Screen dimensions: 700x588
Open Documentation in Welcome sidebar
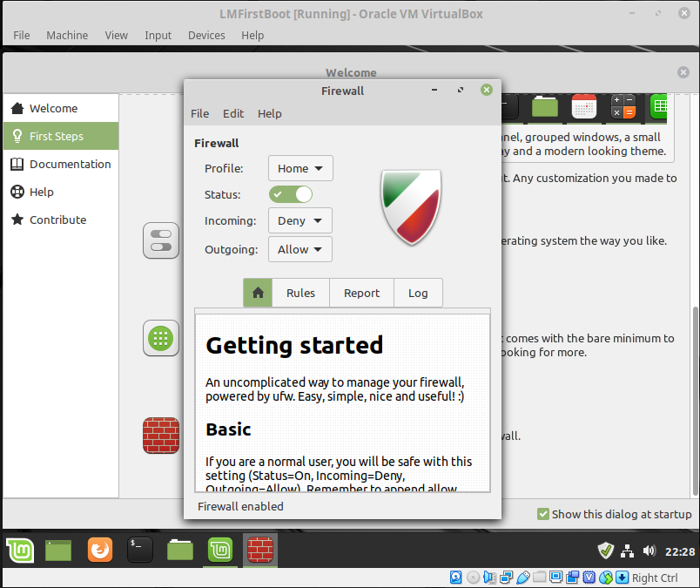[61, 164]
